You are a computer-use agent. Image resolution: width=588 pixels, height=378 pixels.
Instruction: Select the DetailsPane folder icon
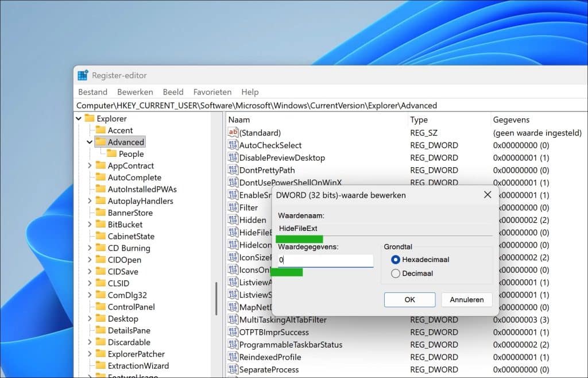coord(100,330)
